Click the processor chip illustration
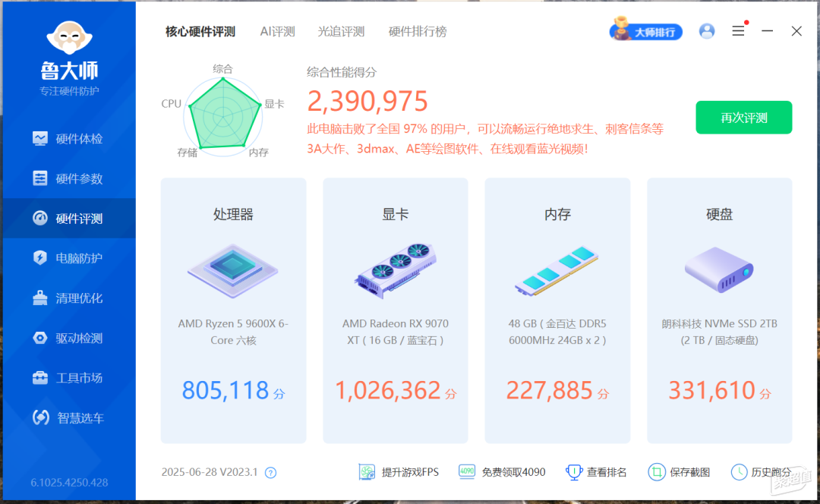This screenshot has width=820, height=504. tap(233, 270)
